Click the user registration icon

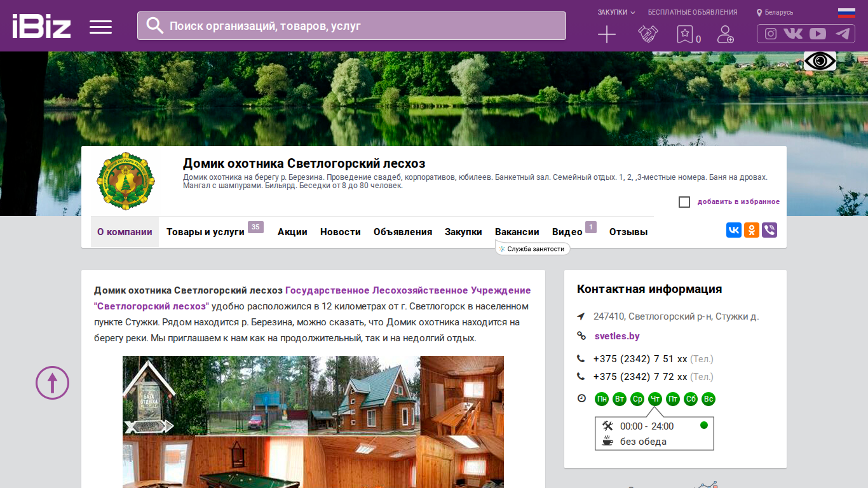click(725, 34)
